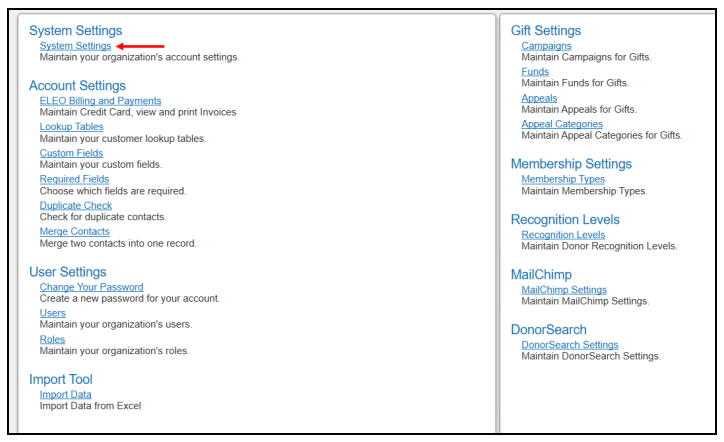Click text 'Maintain Appeals for Gifts.'
Viewport: 724px width, 442px height.
[579, 109]
